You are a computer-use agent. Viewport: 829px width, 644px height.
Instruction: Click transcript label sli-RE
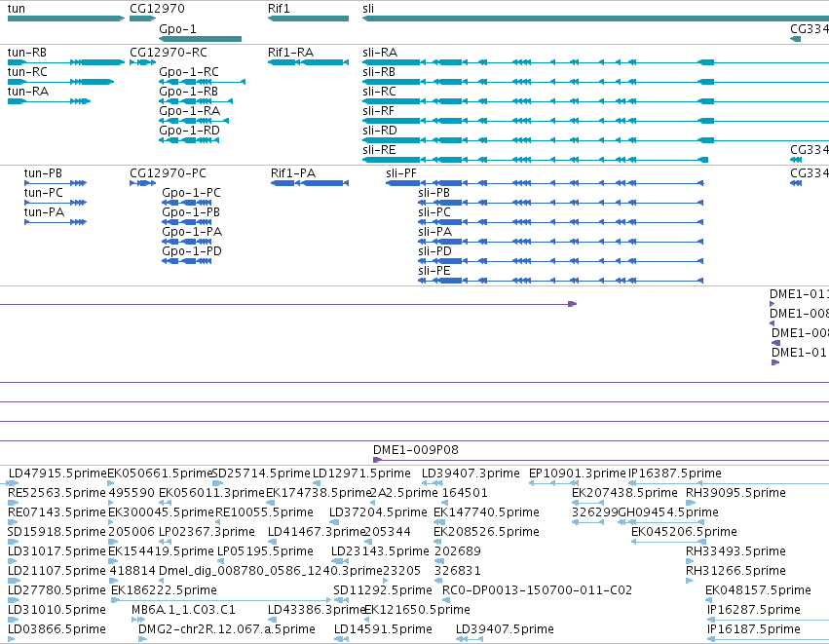[379, 150]
